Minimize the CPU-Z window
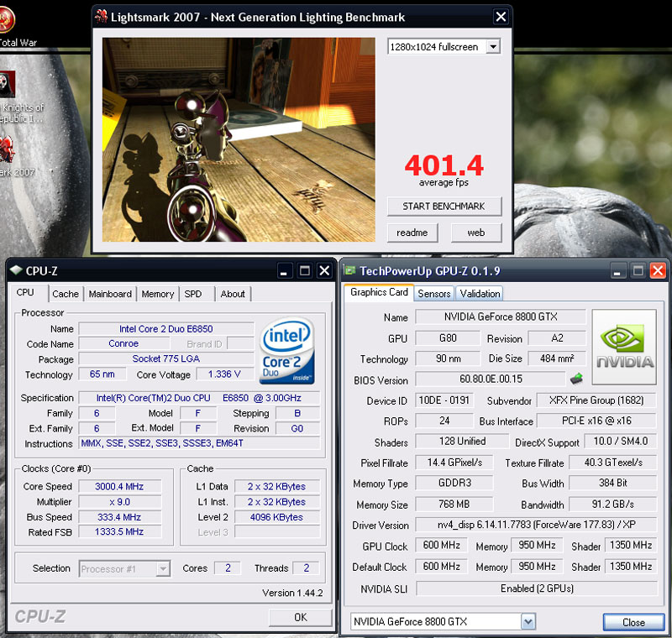The width and height of the screenshot is (672, 638). pyautogui.click(x=283, y=270)
